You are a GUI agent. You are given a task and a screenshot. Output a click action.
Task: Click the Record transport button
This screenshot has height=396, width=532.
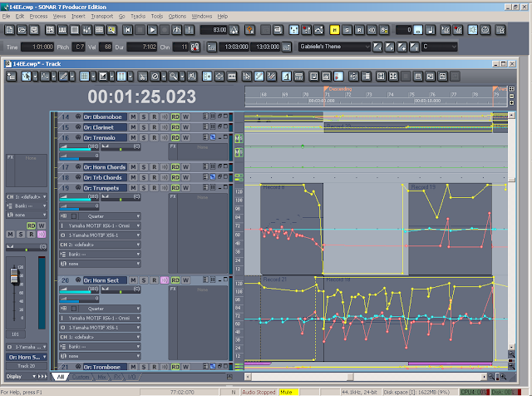[165, 30]
